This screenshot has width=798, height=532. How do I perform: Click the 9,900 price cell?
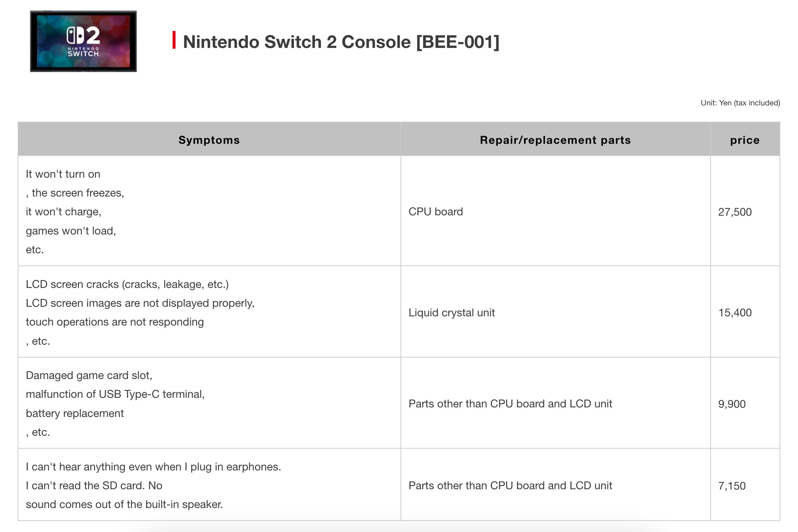coord(745,403)
